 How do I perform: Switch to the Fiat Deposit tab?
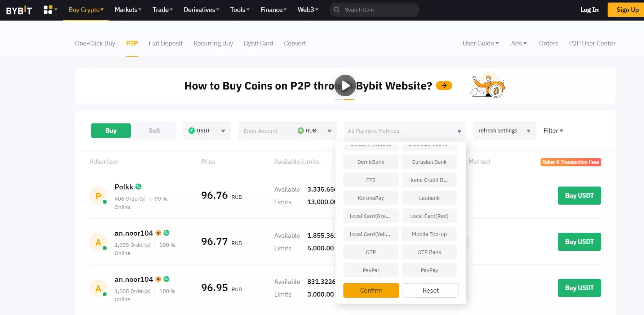coord(165,43)
